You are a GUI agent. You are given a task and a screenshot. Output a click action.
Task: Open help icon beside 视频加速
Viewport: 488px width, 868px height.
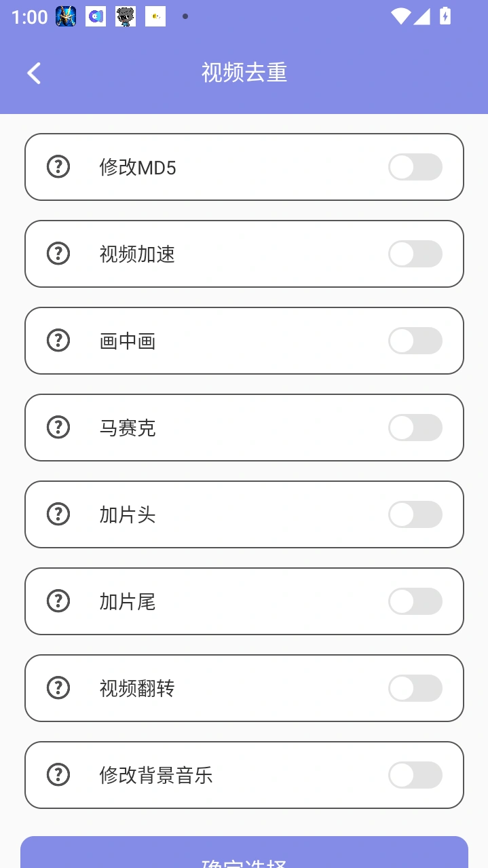(58, 253)
